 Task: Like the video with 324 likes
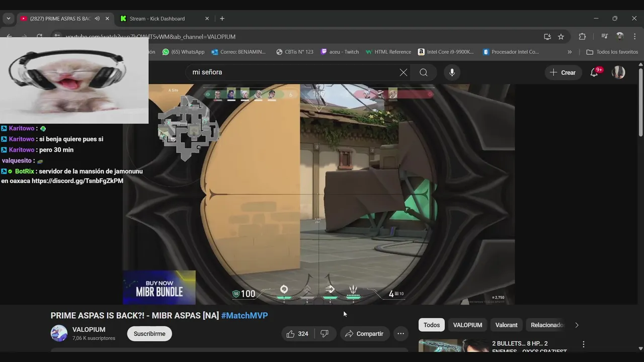(x=297, y=334)
